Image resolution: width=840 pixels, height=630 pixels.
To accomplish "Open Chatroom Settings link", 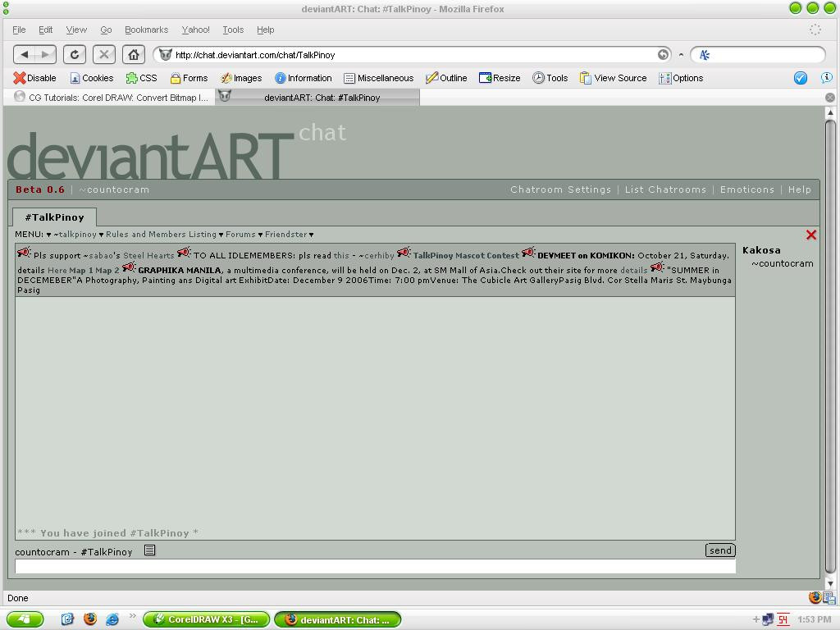I will [560, 189].
